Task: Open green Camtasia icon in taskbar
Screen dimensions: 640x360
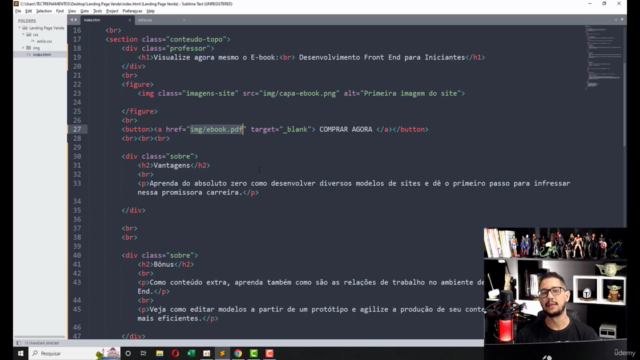Action: point(253,353)
